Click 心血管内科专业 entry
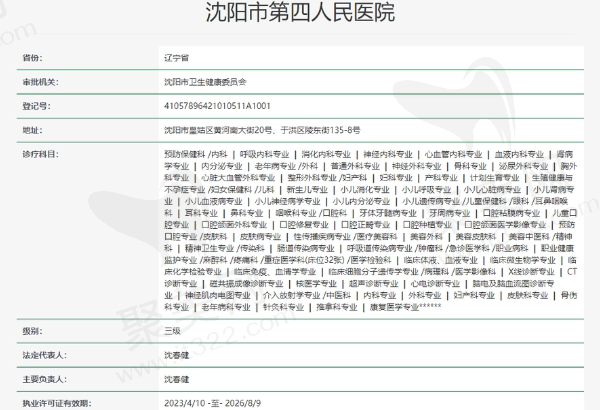 tap(453, 154)
